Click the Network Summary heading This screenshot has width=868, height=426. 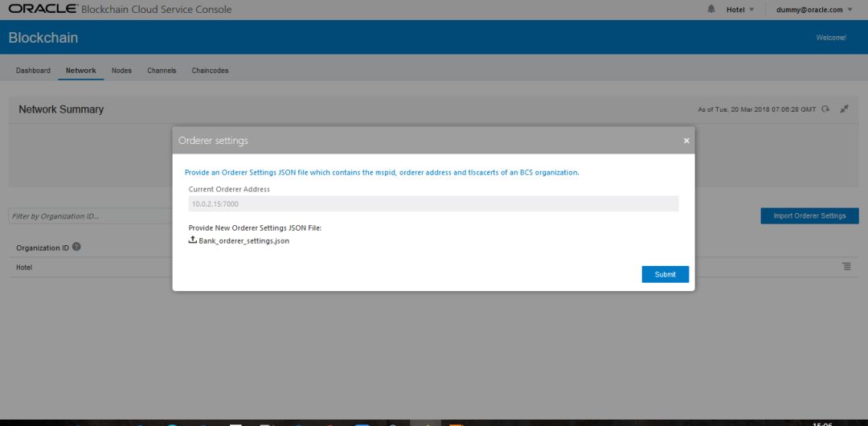click(61, 109)
